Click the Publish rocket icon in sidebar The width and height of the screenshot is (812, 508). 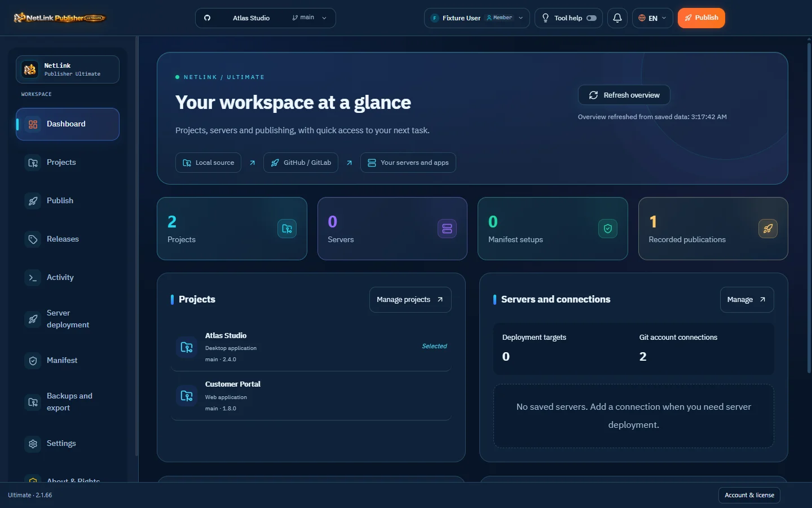33,201
